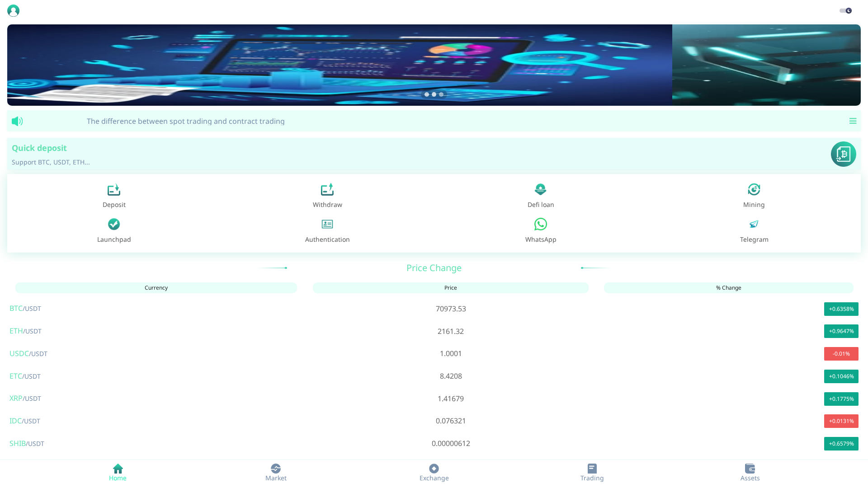Read the spot versus contract trading announcement
Screen dimensions: 868x488
click(185, 121)
